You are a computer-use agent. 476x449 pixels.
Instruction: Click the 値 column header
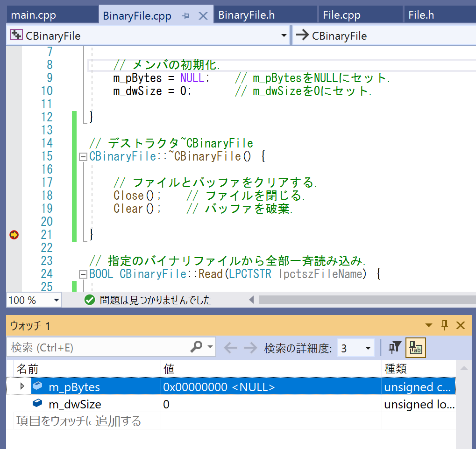(271, 369)
